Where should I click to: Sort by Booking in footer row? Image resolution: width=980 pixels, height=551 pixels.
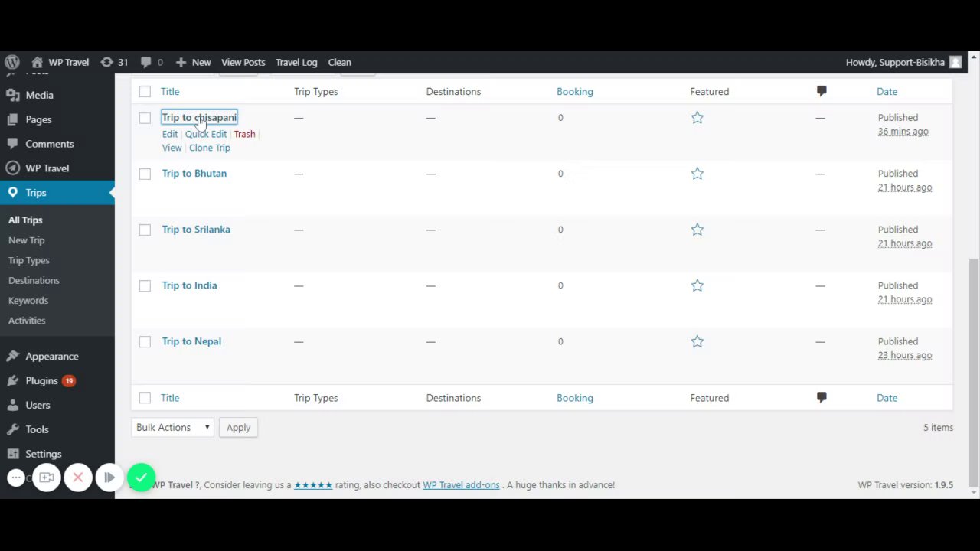coord(574,398)
